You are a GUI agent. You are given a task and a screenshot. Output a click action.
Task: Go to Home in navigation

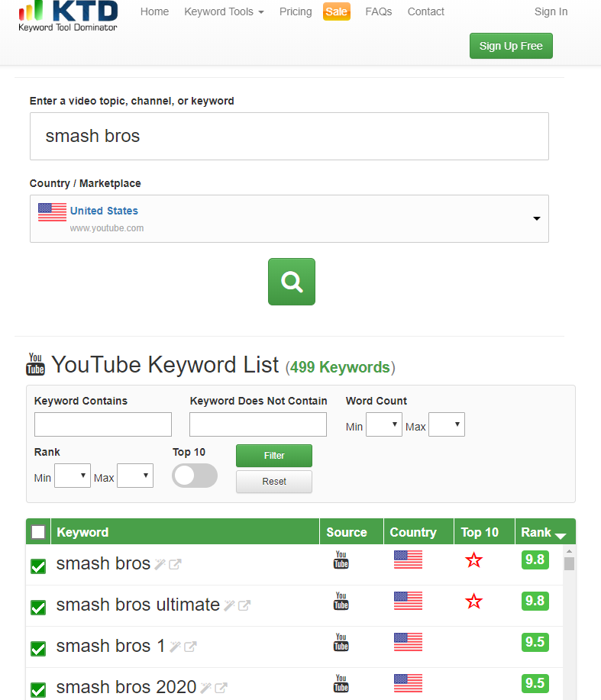click(154, 11)
